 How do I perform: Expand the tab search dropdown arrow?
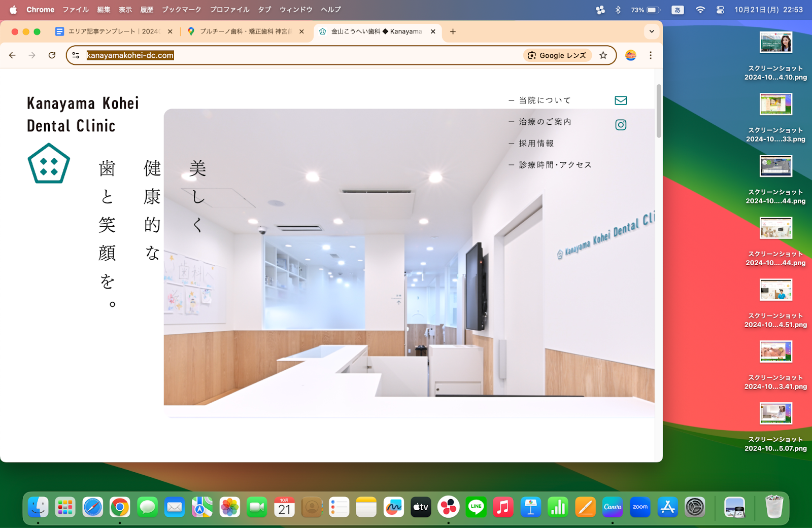click(x=652, y=31)
